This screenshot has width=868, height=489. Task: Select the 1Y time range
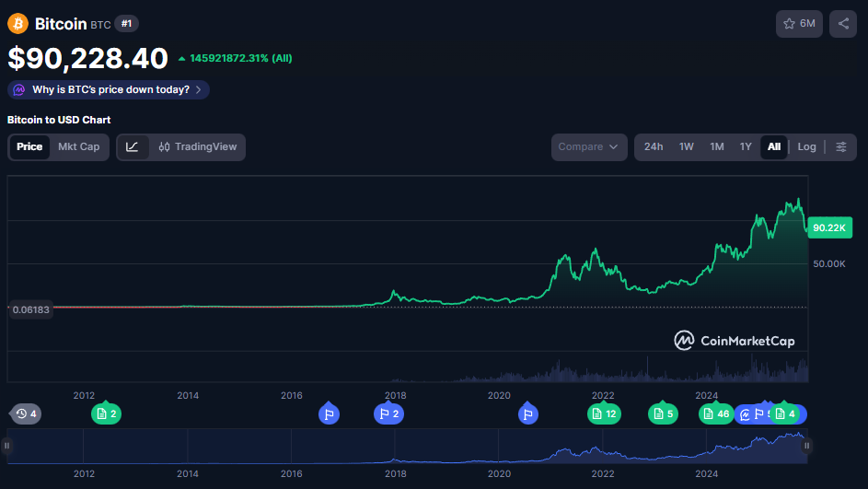click(x=746, y=146)
